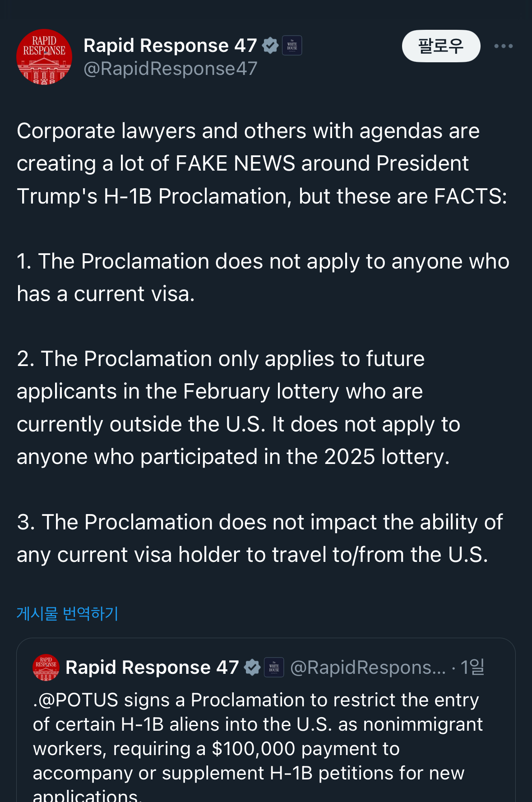
Task: Open the quoted post's Rapid Response 47 name
Action: (x=152, y=668)
